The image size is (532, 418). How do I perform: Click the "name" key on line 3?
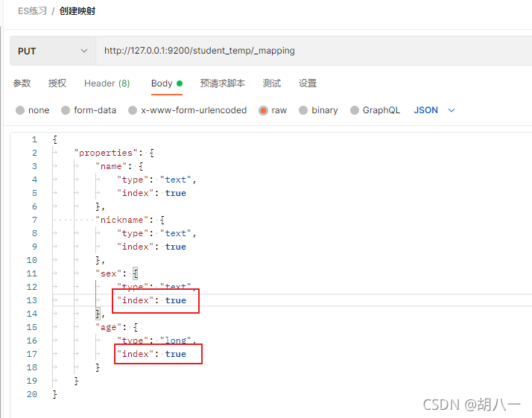tap(111, 166)
